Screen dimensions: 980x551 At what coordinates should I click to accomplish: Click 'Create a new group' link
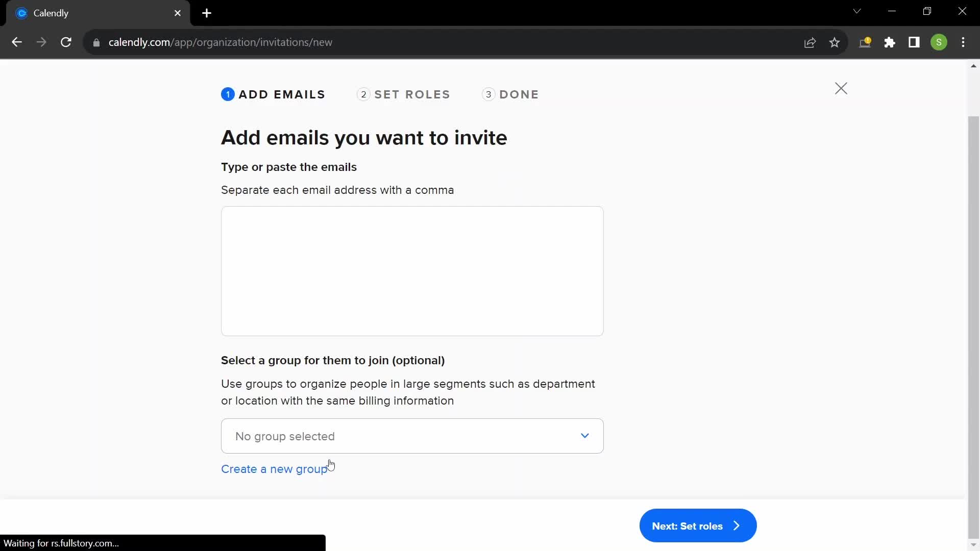(274, 469)
